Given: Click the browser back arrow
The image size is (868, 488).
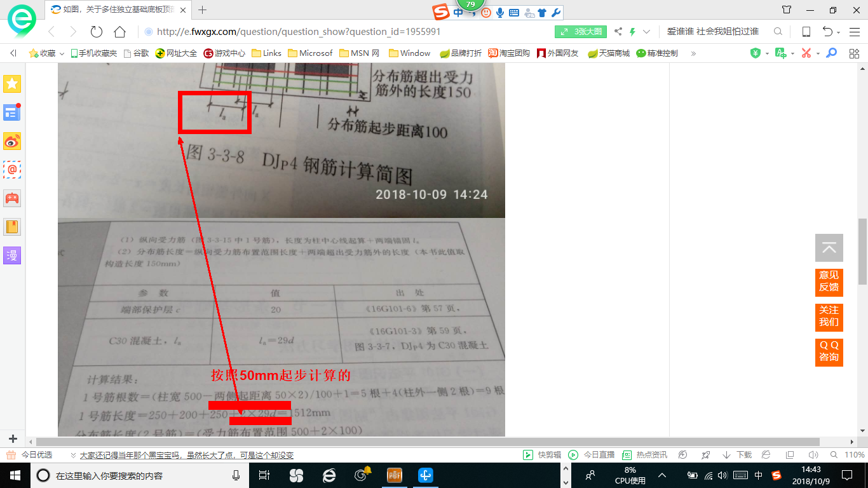Looking at the screenshot, I should tap(51, 32).
